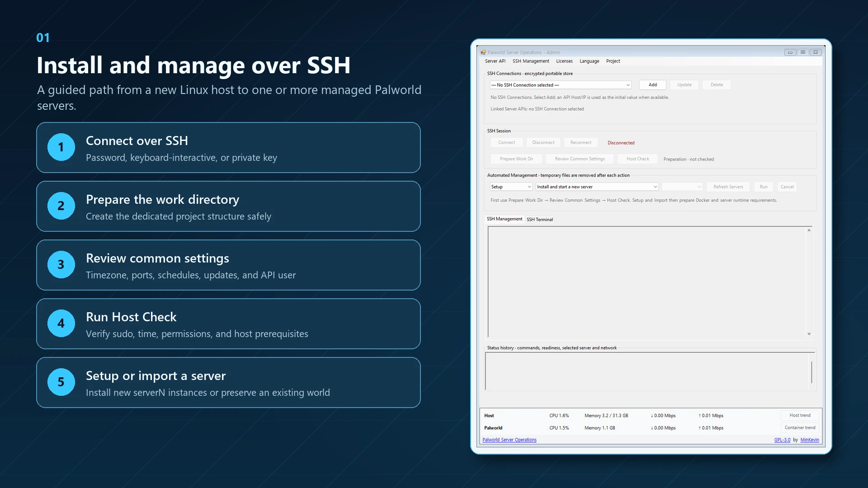Open the Server API menu

tap(495, 61)
